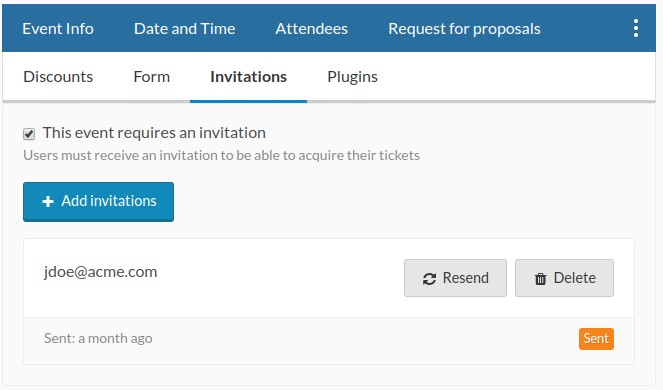Open the three-dot overflow menu
The image size is (663, 390).
(636, 28)
